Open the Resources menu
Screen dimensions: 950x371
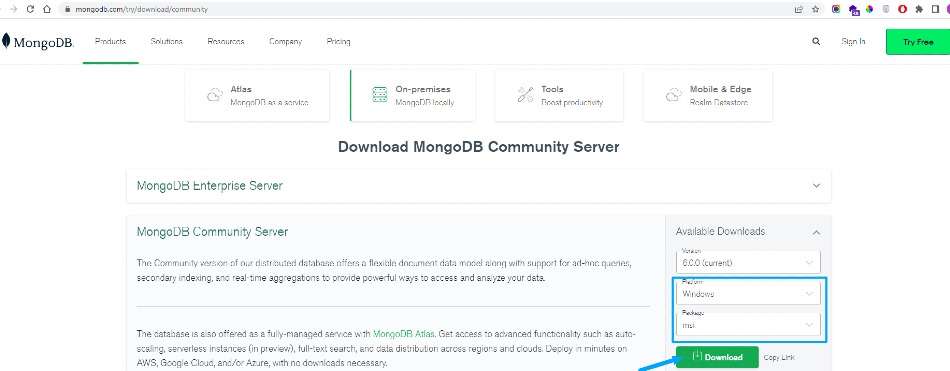(x=226, y=42)
